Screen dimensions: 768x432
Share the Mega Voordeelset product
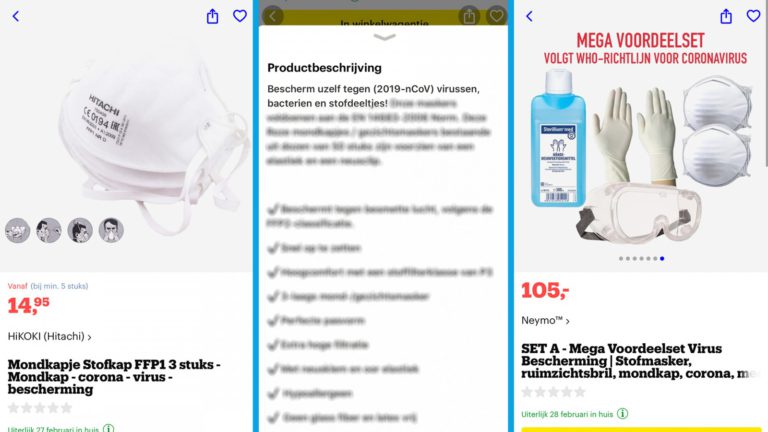coord(726,16)
